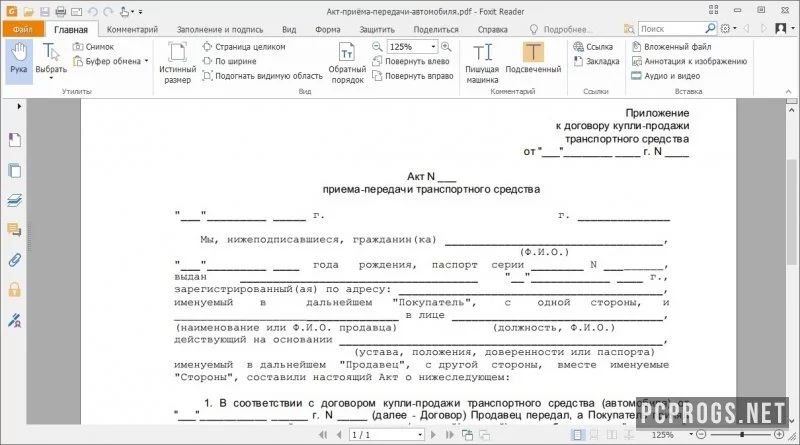Open the Pages thumbnails side panel
This screenshot has height=445, width=800.
15,170
